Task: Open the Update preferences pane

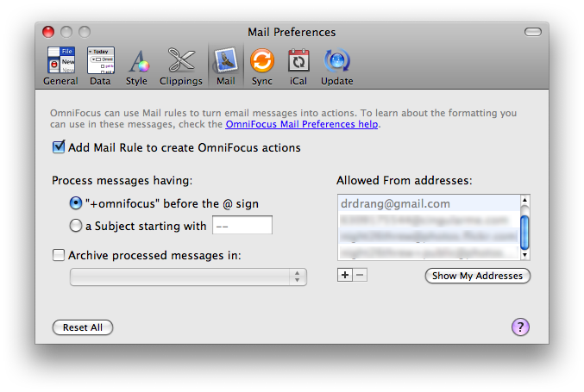Action: (x=337, y=66)
